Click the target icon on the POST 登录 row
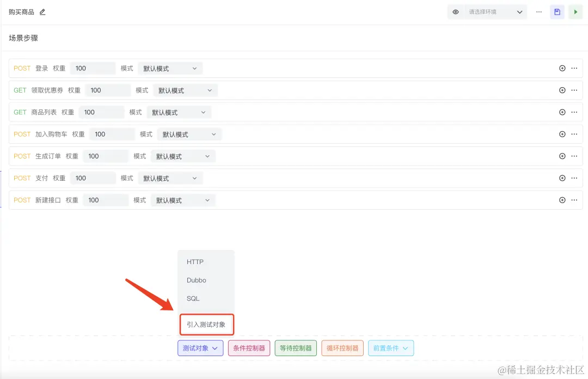The width and height of the screenshot is (588, 379). 562,68
